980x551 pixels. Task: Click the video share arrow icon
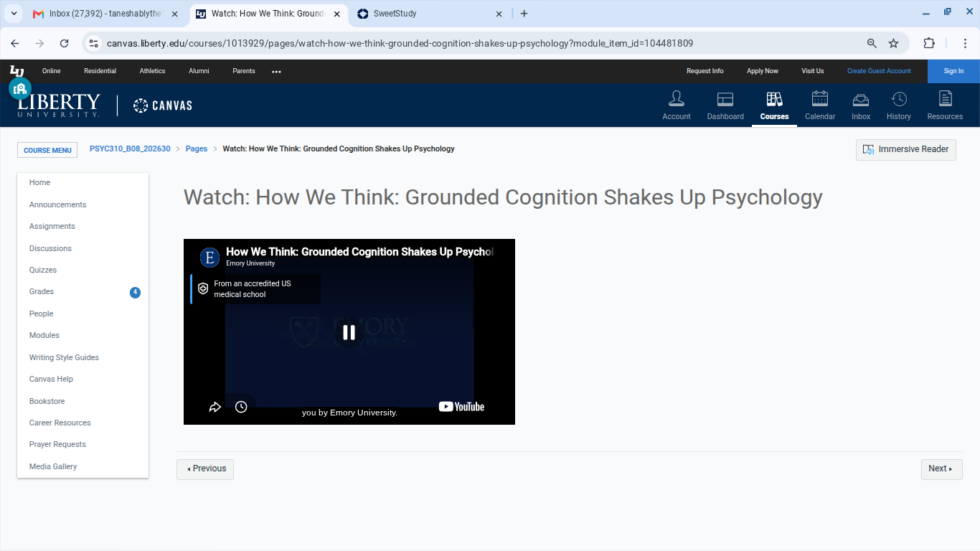(215, 407)
